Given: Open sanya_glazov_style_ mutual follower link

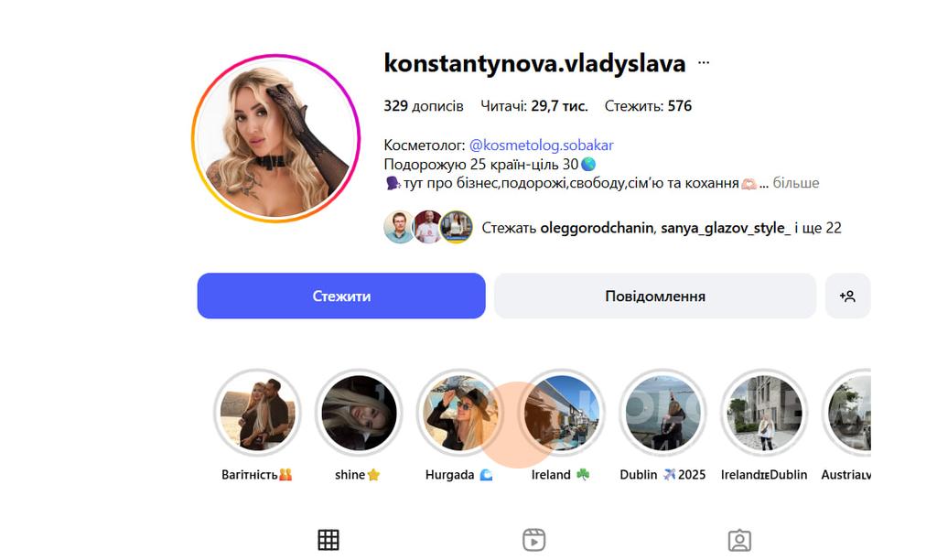Looking at the screenshot, I should pos(726,228).
